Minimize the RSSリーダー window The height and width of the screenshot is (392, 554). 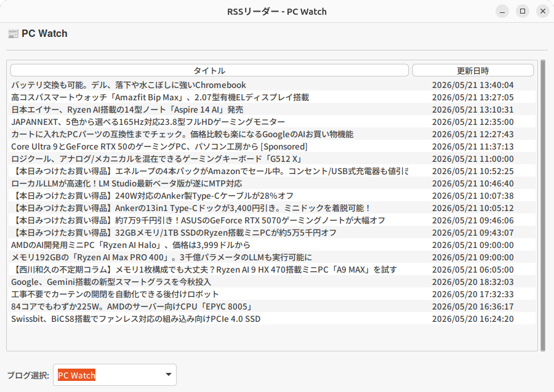pyautogui.click(x=502, y=11)
